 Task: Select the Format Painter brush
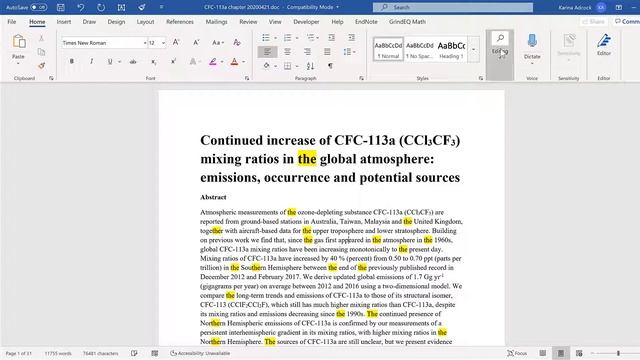coord(41,65)
